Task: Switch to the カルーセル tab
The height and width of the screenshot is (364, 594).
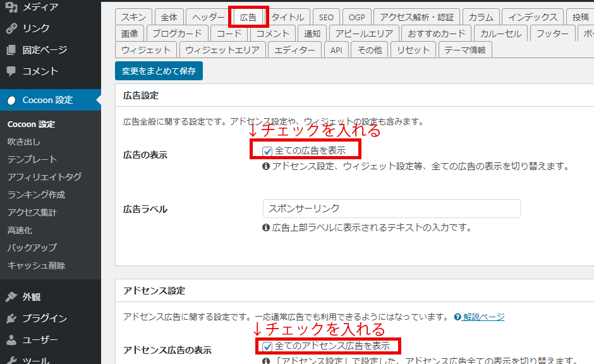Action: coord(500,33)
